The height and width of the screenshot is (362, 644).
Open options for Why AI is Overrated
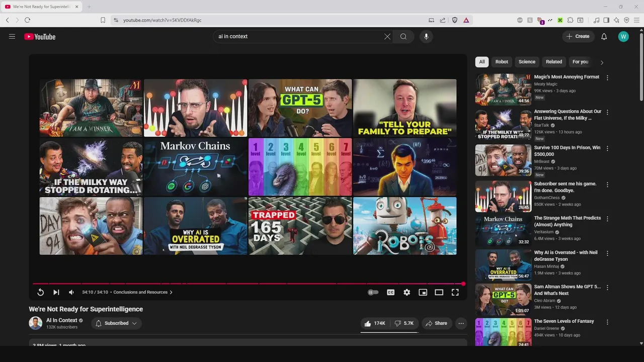click(607, 253)
